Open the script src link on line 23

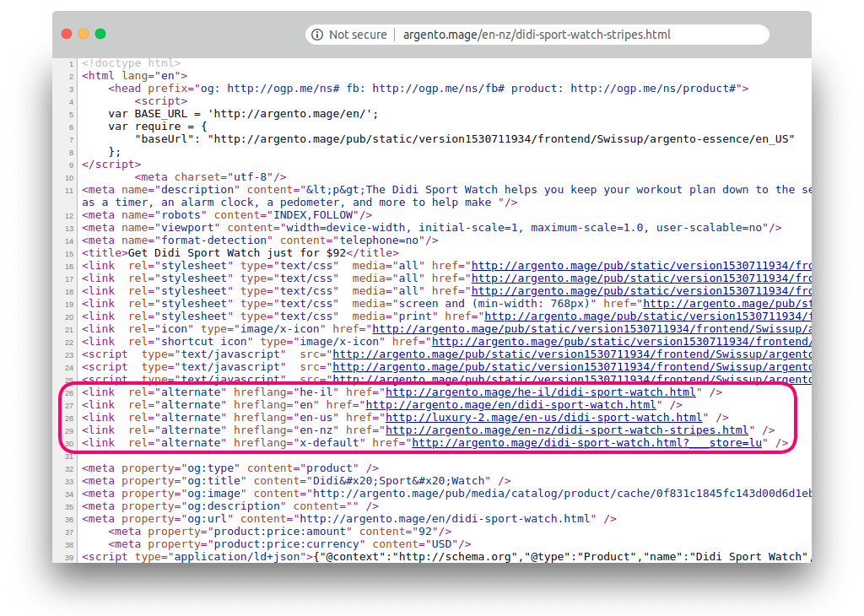(x=572, y=354)
